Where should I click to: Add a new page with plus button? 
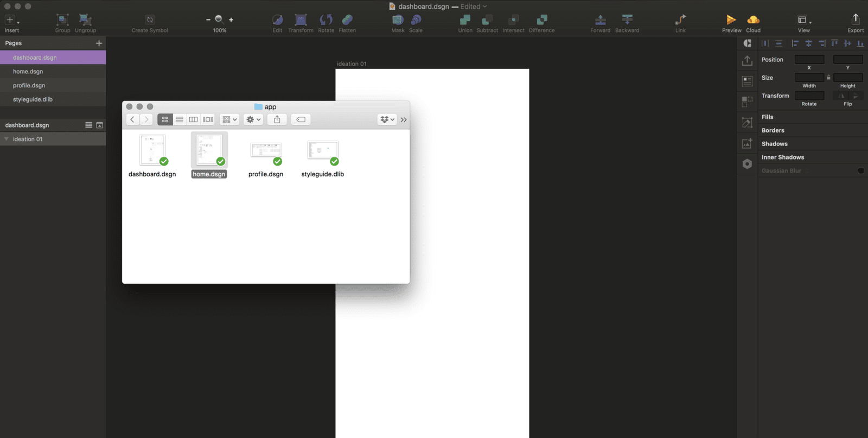99,43
